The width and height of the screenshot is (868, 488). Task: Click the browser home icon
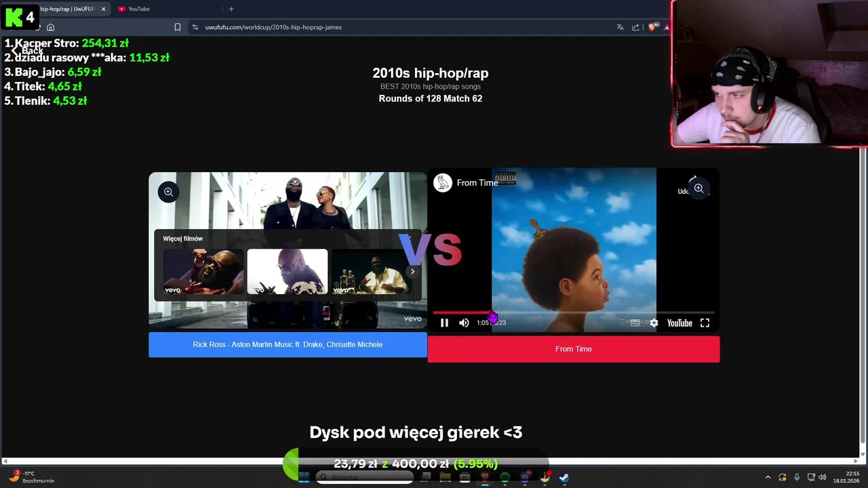(x=50, y=27)
